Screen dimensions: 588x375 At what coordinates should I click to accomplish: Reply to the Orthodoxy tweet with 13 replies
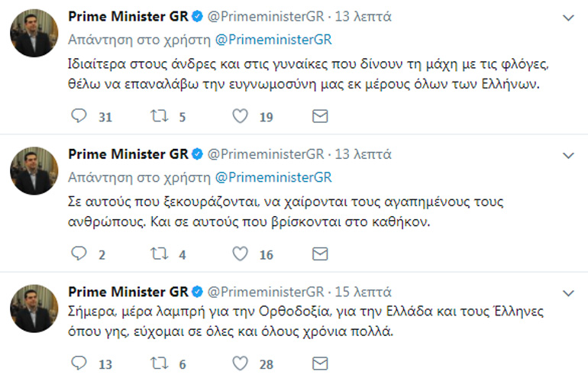78,364
